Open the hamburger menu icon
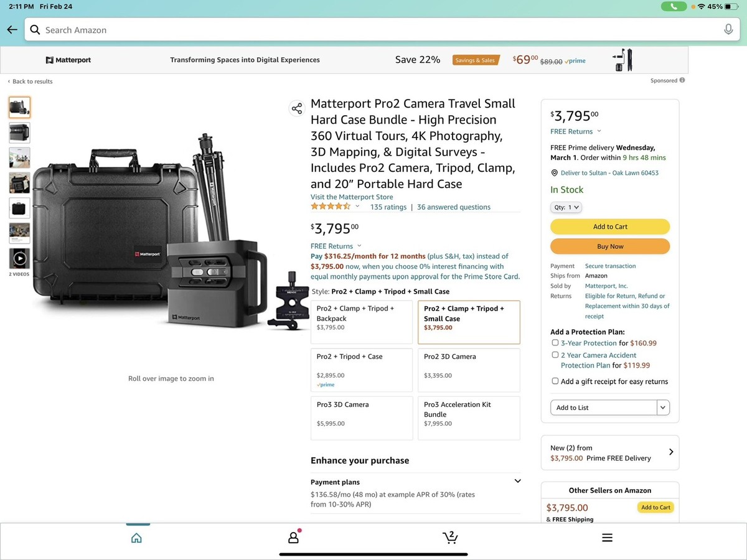Viewport: 747px width, 560px height. pos(608,538)
